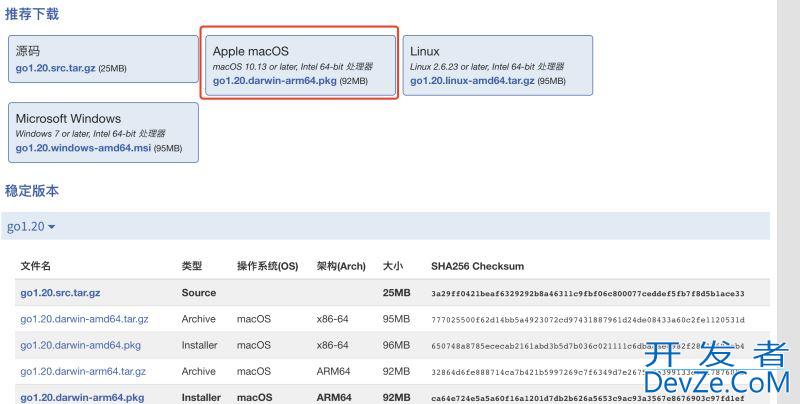Click the 类型 column header
800x404 pixels.
click(192, 266)
